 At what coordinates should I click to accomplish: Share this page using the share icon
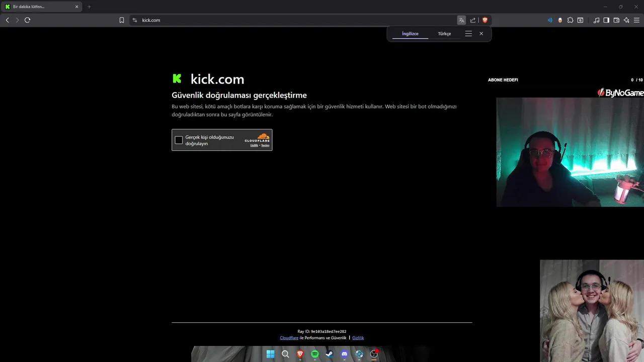point(473,20)
